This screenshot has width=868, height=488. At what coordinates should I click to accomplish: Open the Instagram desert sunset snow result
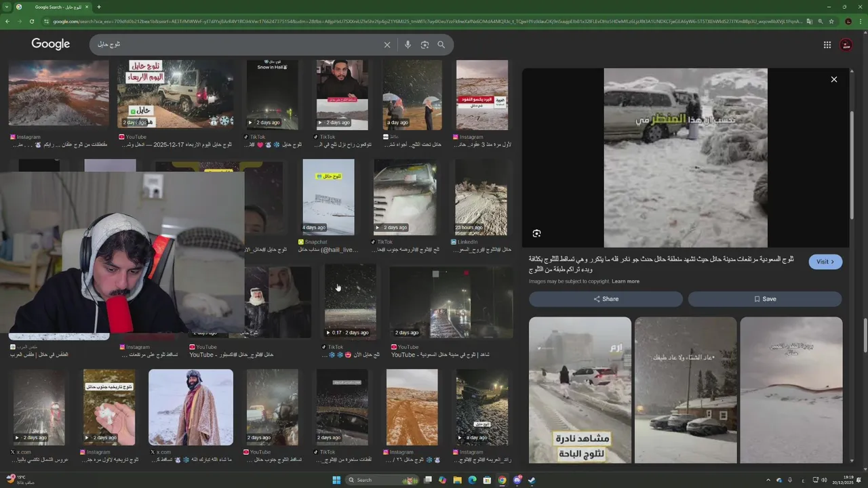point(58,93)
